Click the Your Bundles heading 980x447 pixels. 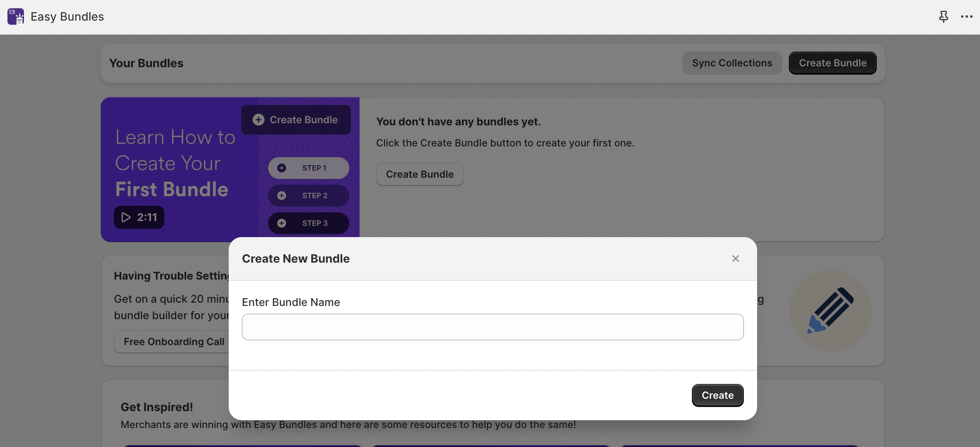(x=146, y=63)
